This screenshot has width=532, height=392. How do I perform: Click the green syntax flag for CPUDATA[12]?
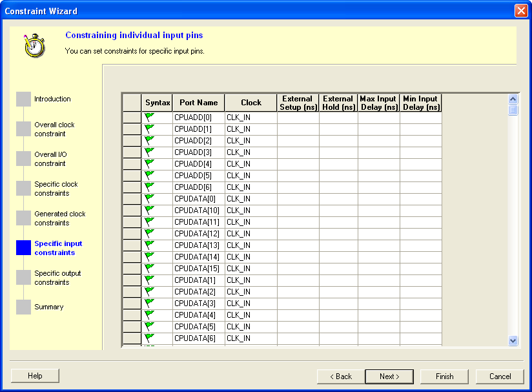click(149, 233)
